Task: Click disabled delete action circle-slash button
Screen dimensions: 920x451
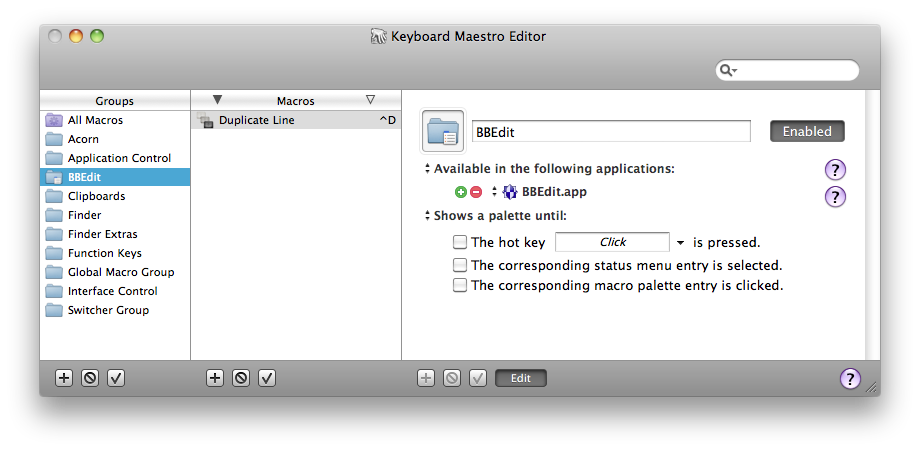Action: pyautogui.click(x=452, y=378)
